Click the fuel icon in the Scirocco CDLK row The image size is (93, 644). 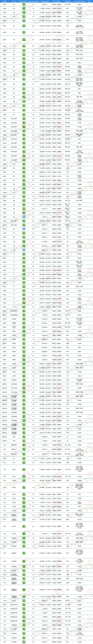[24, 621]
